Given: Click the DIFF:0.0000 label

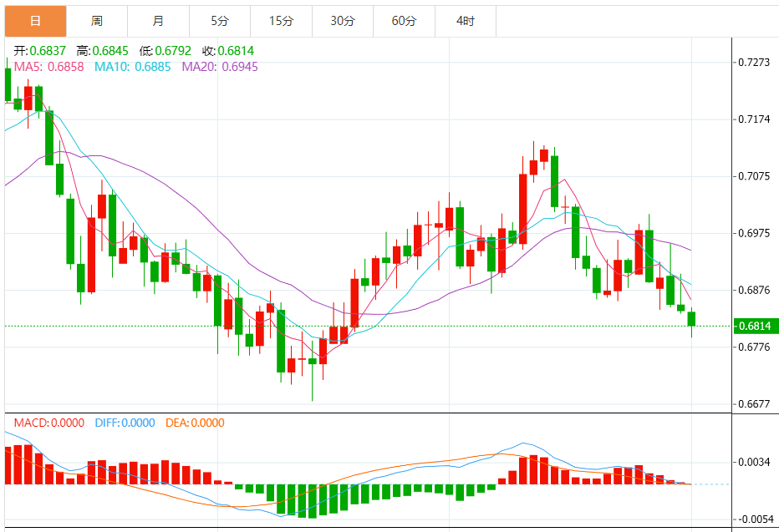Looking at the screenshot, I should click(x=125, y=423).
